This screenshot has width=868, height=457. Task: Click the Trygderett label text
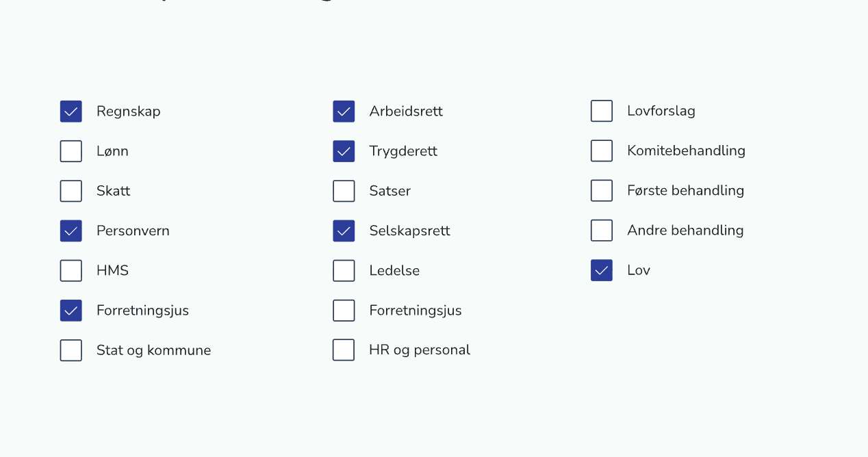tap(403, 151)
